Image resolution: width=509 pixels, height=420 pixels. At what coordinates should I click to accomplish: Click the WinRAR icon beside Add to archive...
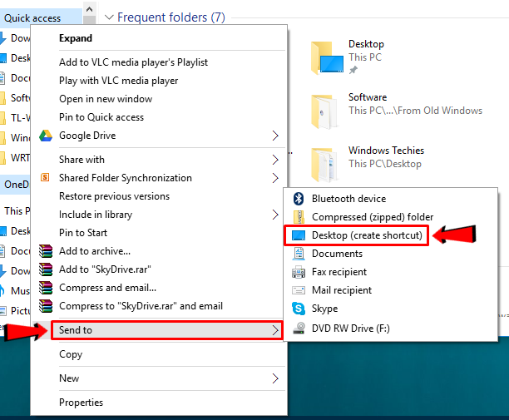click(x=46, y=251)
